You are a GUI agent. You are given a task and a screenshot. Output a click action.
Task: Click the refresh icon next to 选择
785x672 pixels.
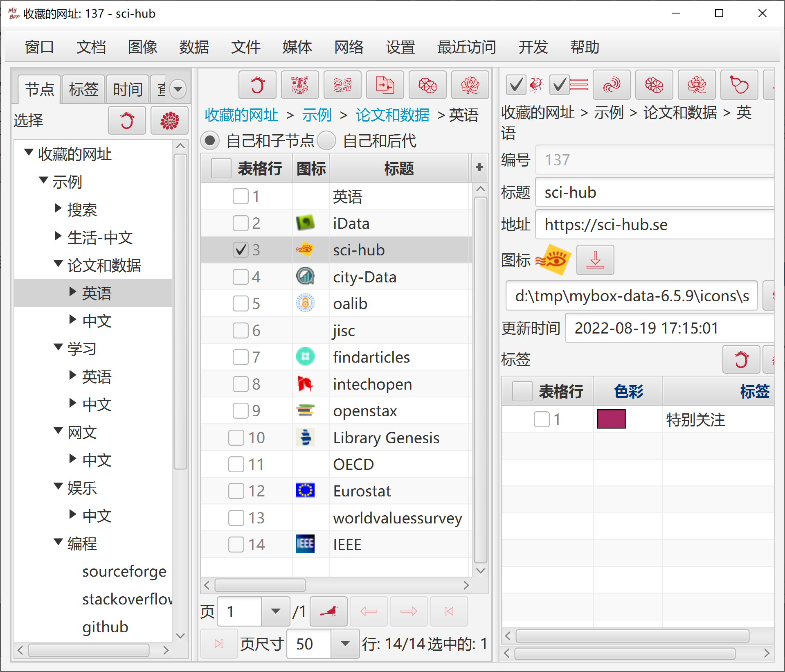pos(127,121)
